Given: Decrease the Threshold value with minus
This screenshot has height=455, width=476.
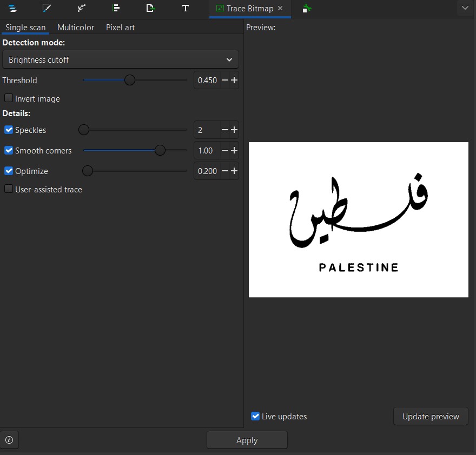Looking at the screenshot, I should point(225,80).
